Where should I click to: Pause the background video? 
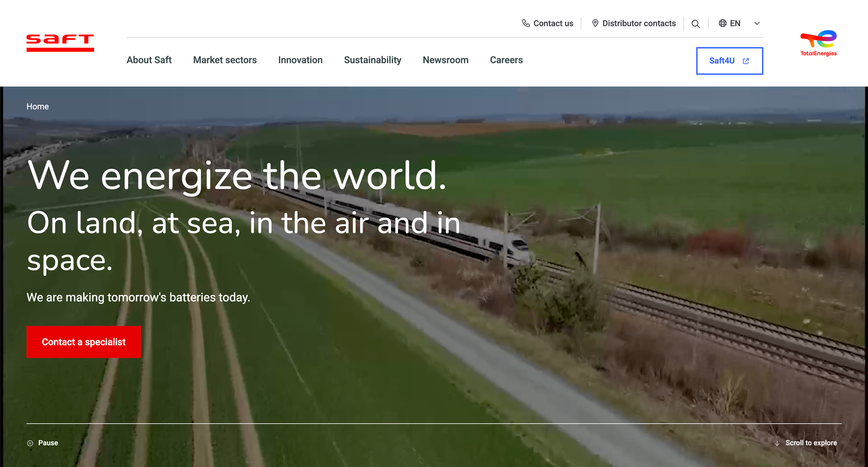tap(42, 443)
